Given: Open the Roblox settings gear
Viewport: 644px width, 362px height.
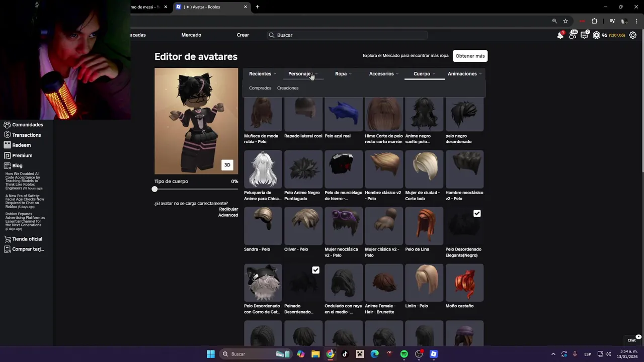Looking at the screenshot, I should pyautogui.click(x=633, y=35).
